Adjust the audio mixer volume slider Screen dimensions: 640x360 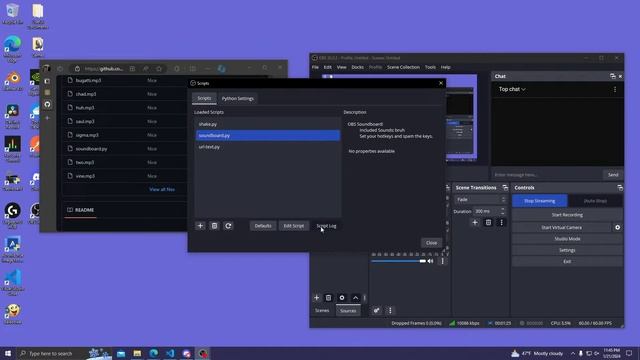point(398,261)
